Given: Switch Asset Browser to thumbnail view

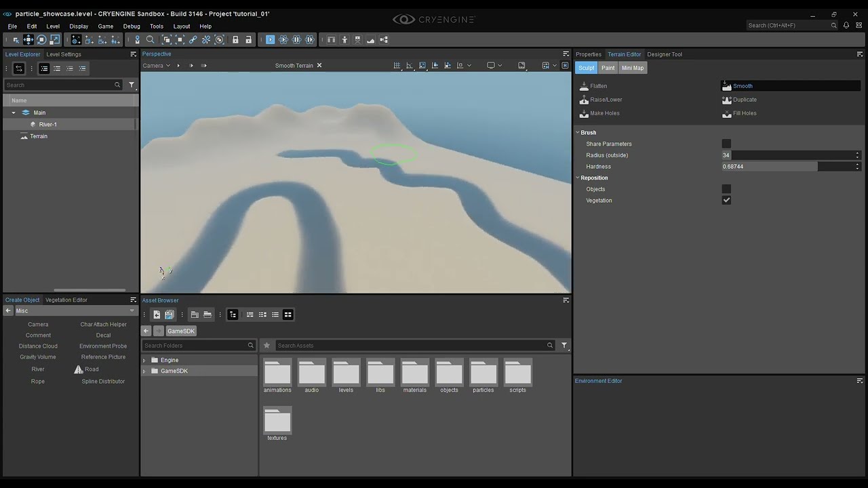Looking at the screenshot, I should tap(288, 314).
